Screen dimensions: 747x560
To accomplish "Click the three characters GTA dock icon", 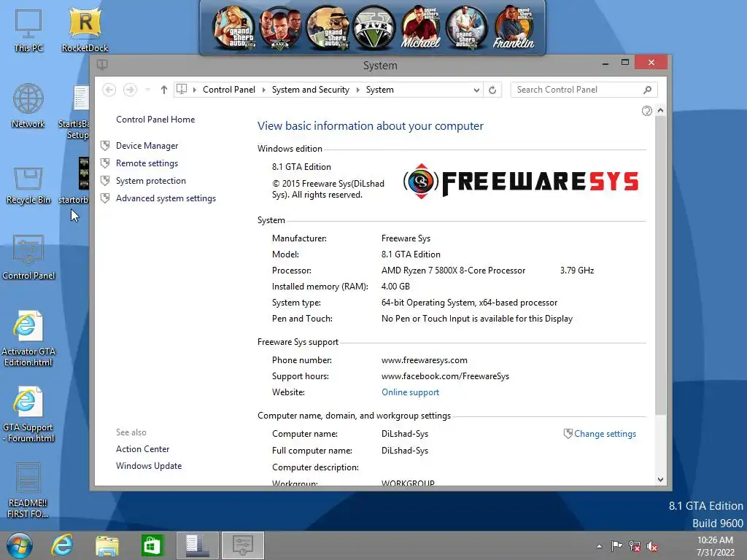I will click(280, 28).
